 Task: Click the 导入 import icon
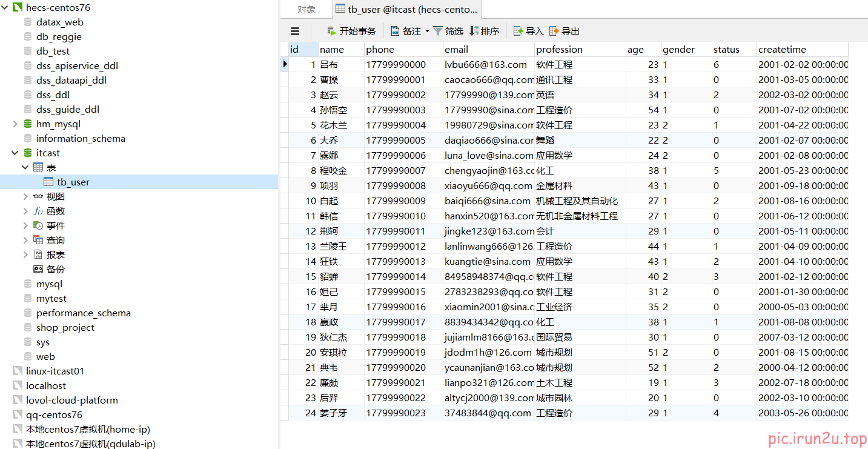[518, 31]
